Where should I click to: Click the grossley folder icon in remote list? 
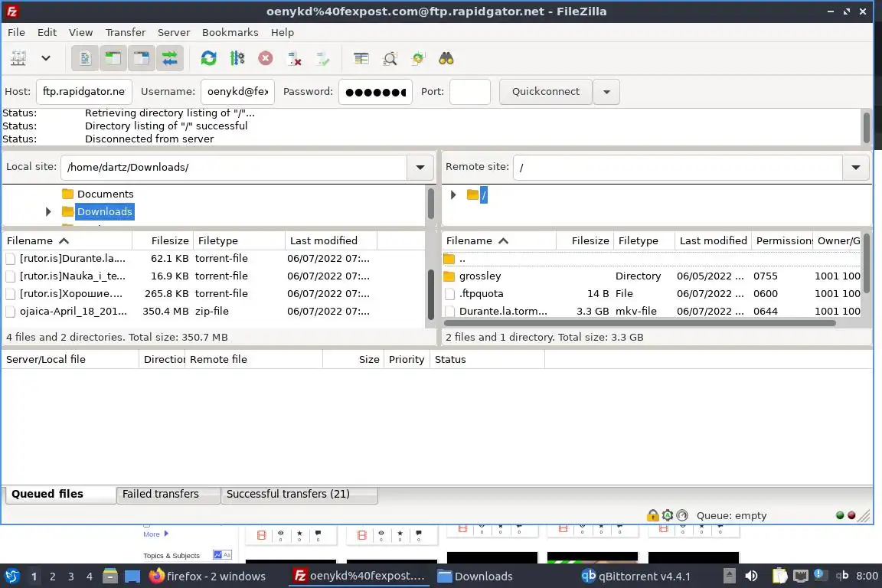pyautogui.click(x=449, y=276)
